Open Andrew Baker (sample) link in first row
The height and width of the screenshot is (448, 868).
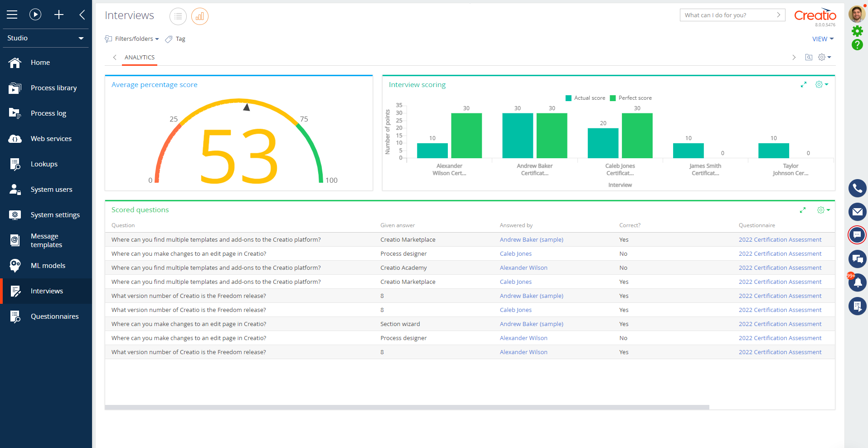[531, 240]
